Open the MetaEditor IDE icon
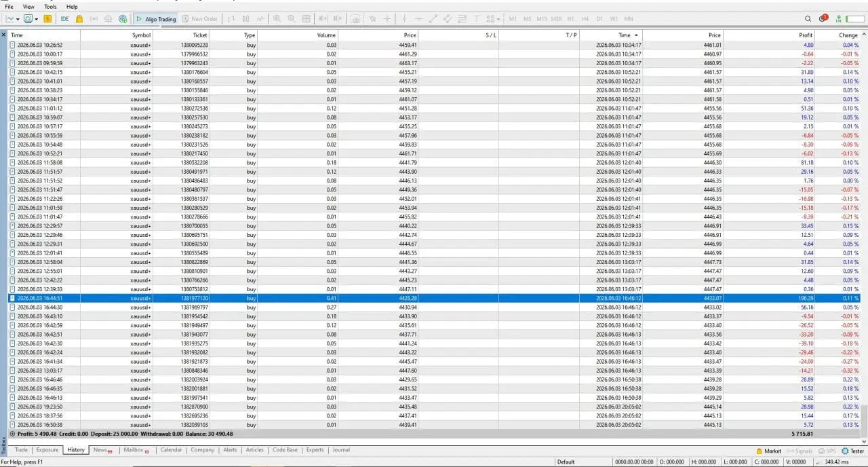This screenshot has height=467, width=868. [x=64, y=19]
